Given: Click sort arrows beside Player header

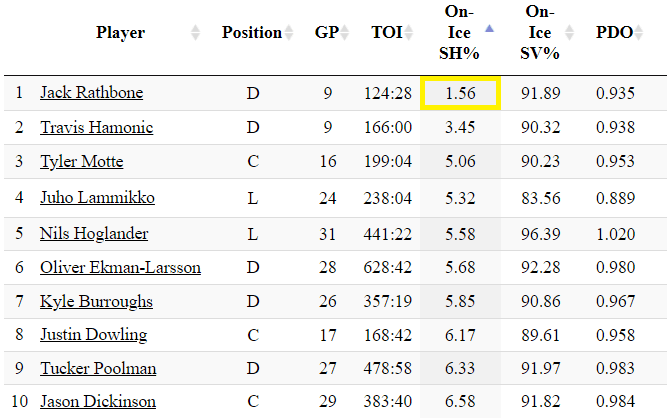Looking at the screenshot, I should [x=194, y=33].
